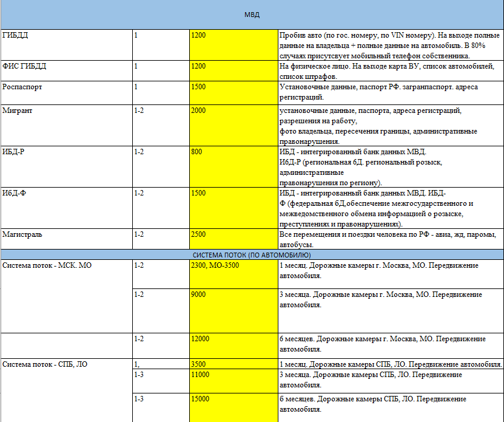Select the 6 месяцев СПБ, ЛО description

391,407
